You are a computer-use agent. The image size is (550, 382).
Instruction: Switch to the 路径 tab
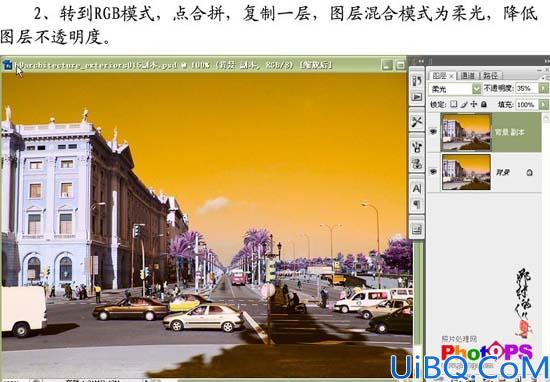(490, 75)
